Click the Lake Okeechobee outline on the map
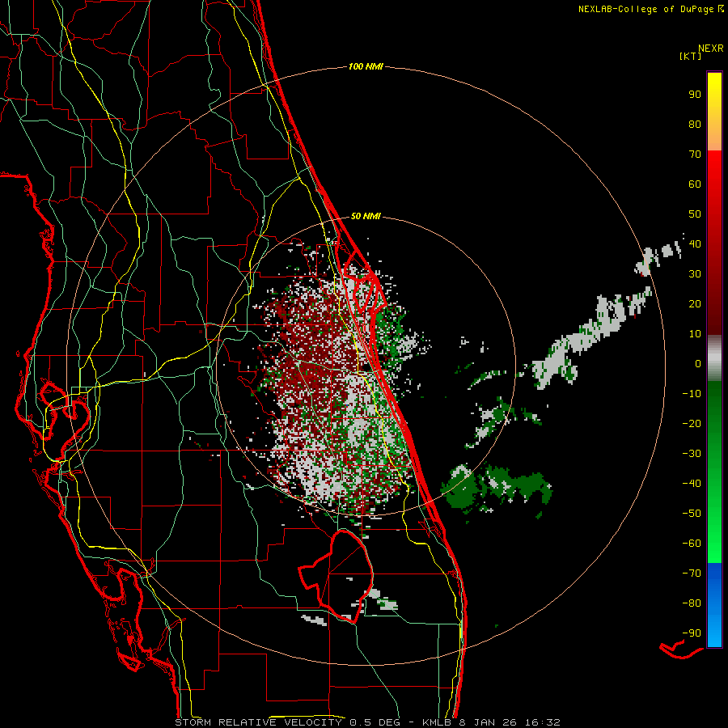728x728 pixels. point(336,576)
